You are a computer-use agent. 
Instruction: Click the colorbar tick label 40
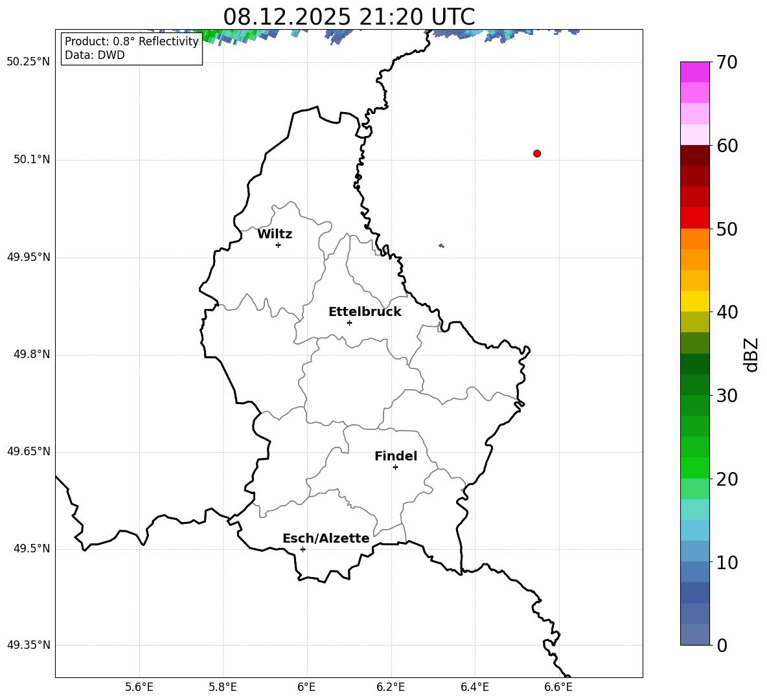click(x=727, y=312)
